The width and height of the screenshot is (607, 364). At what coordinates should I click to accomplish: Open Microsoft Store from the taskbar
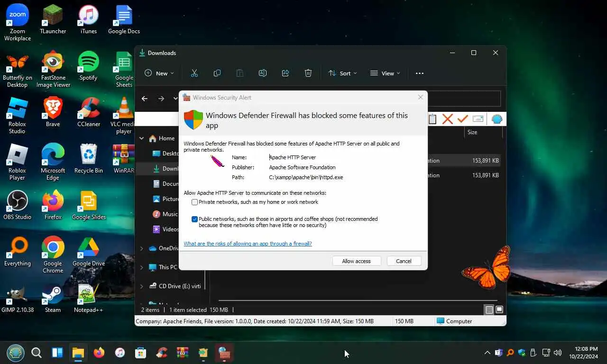click(140, 353)
